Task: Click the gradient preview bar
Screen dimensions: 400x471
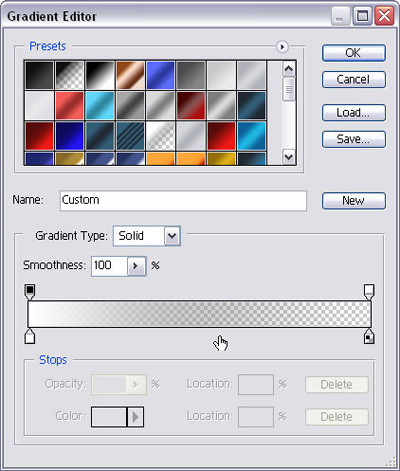Action: point(199,314)
